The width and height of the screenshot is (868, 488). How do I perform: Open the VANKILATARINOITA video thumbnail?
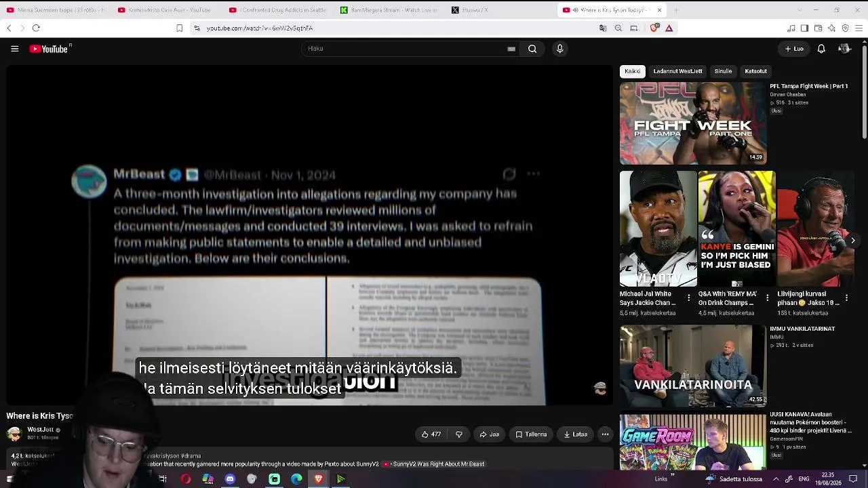tap(693, 366)
